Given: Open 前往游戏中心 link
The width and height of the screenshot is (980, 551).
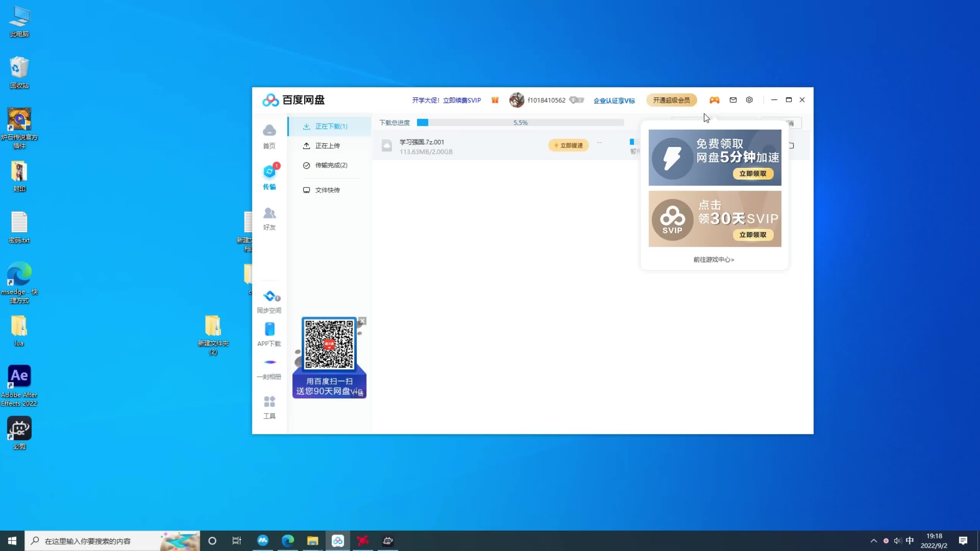Looking at the screenshot, I should (714, 259).
